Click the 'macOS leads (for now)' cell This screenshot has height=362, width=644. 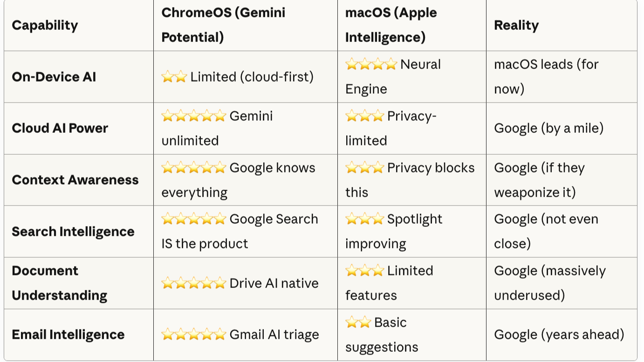point(546,76)
